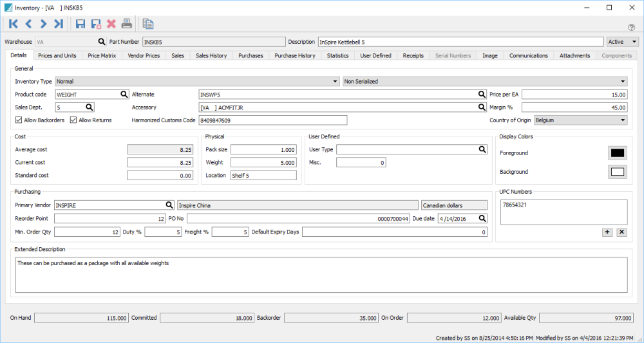The image size is (644, 343).
Task: Navigate to the next inventory record
Action: [x=43, y=24]
